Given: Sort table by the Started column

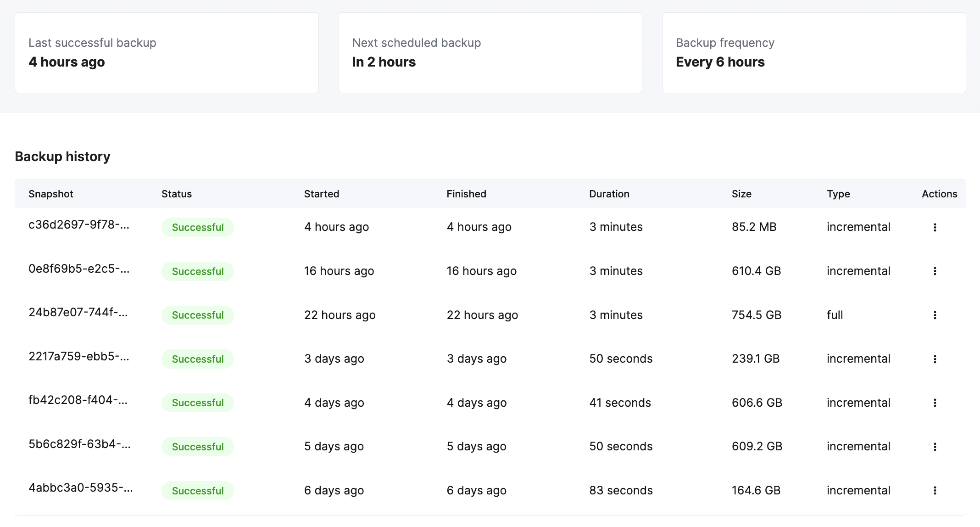Looking at the screenshot, I should pyautogui.click(x=321, y=194).
